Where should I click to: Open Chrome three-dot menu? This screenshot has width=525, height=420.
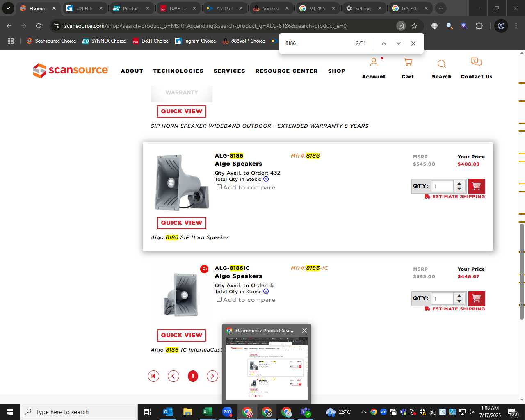point(516,26)
